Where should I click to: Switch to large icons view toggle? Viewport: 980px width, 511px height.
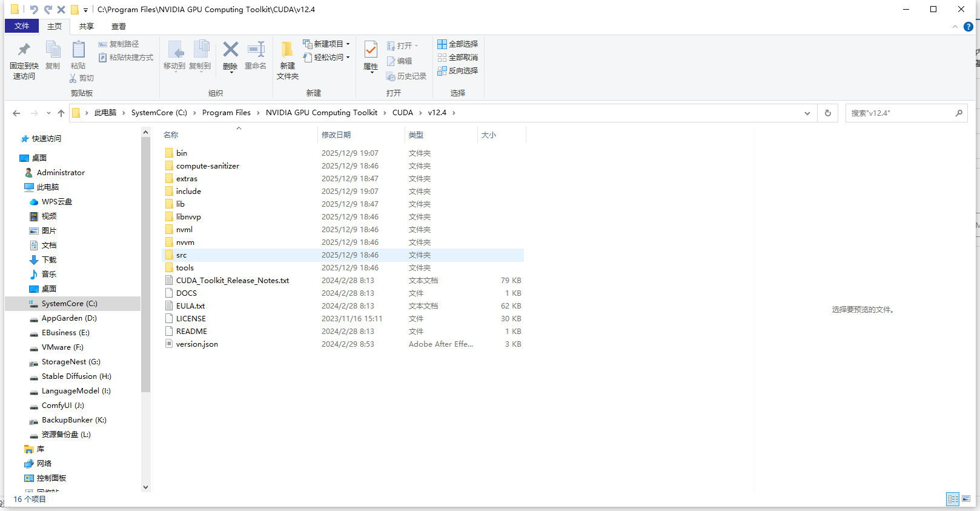coord(966,499)
